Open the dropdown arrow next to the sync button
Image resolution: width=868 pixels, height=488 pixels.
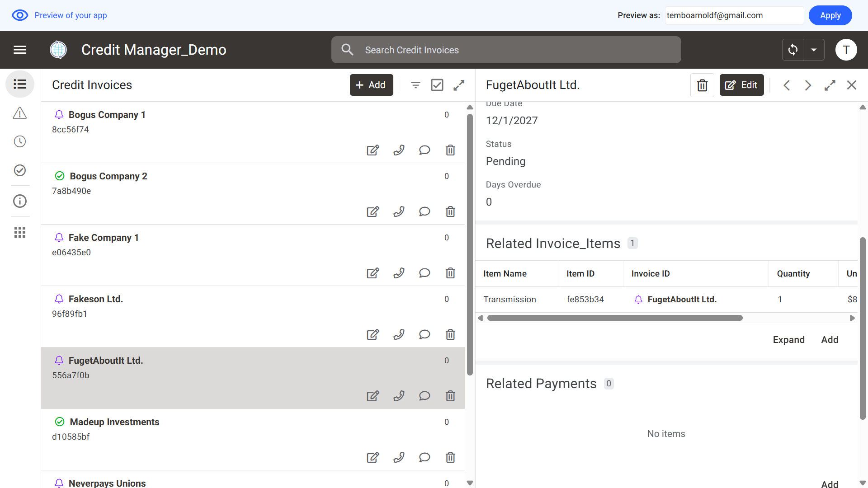coord(814,50)
